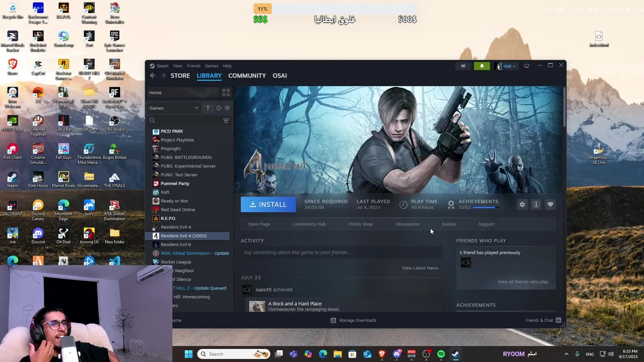Click the achievements gear badge icon
The image size is (644, 362).
coord(451,205)
